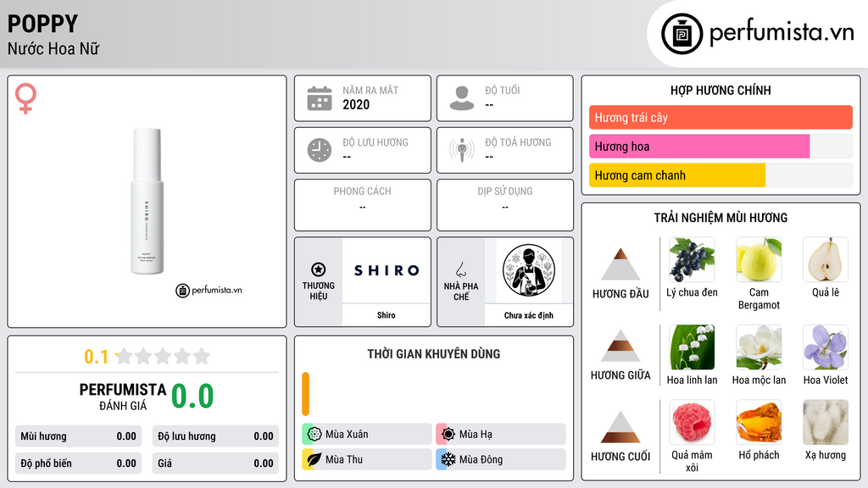Click the Độ phổ biến 0.00 score row
Viewport: 868px width, 488px height.
(78, 463)
